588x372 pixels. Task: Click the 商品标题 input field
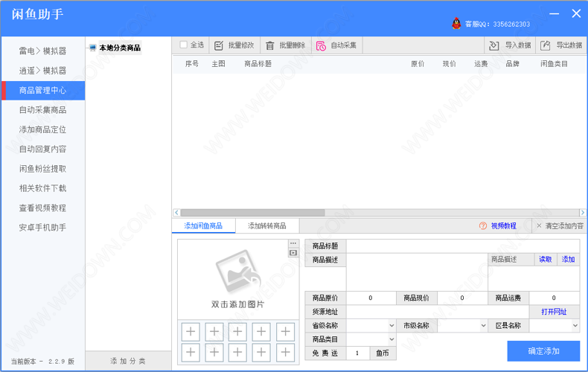[463, 246]
